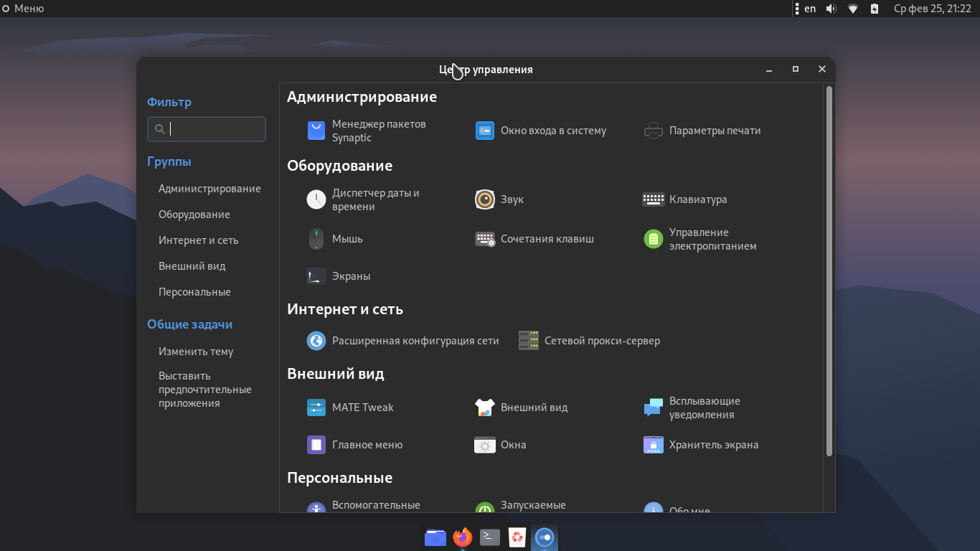The image size is (980, 551).
Task: Open Всплывающие уведомления notifications icon
Action: 654,408
